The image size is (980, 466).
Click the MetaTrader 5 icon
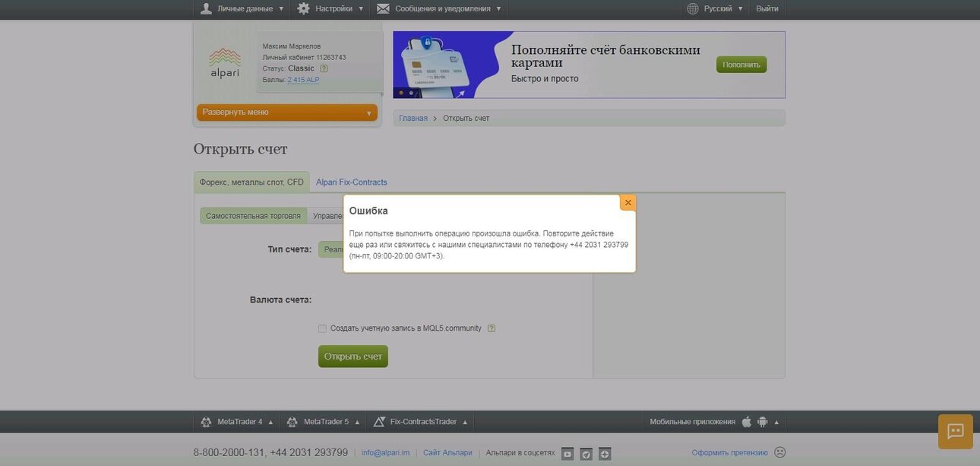pyautogui.click(x=292, y=422)
